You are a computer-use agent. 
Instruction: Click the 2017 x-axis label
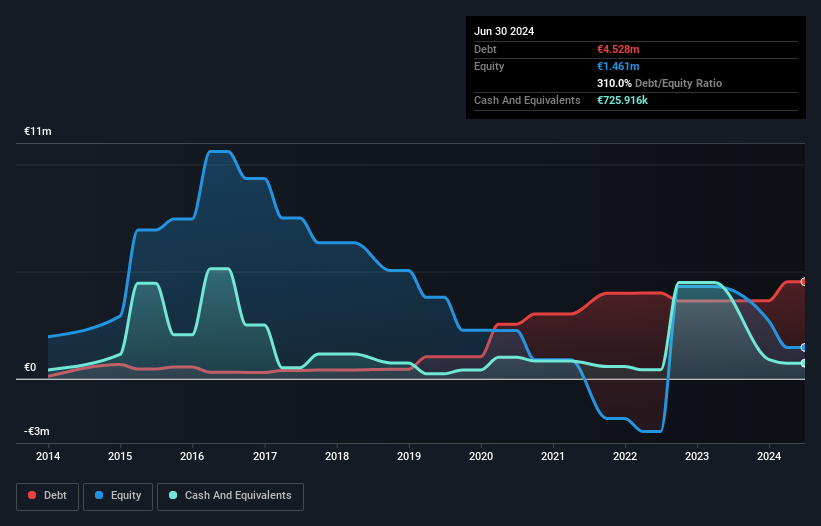tap(264, 456)
